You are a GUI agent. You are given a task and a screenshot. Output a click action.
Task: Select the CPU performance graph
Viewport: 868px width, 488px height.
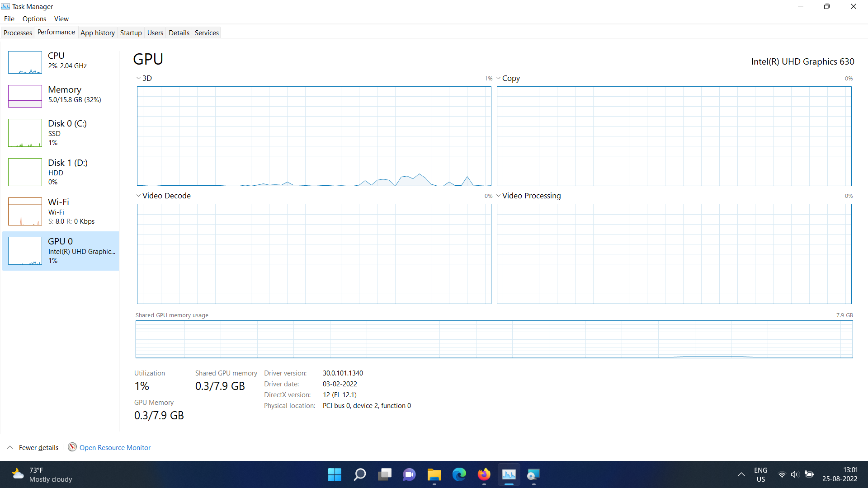pyautogui.click(x=60, y=62)
